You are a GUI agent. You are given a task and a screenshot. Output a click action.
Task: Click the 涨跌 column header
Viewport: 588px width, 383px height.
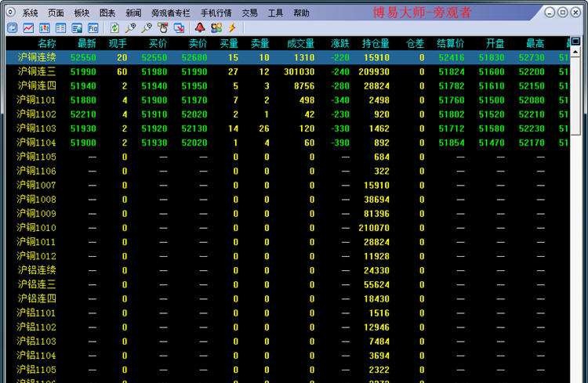point(339,43)
